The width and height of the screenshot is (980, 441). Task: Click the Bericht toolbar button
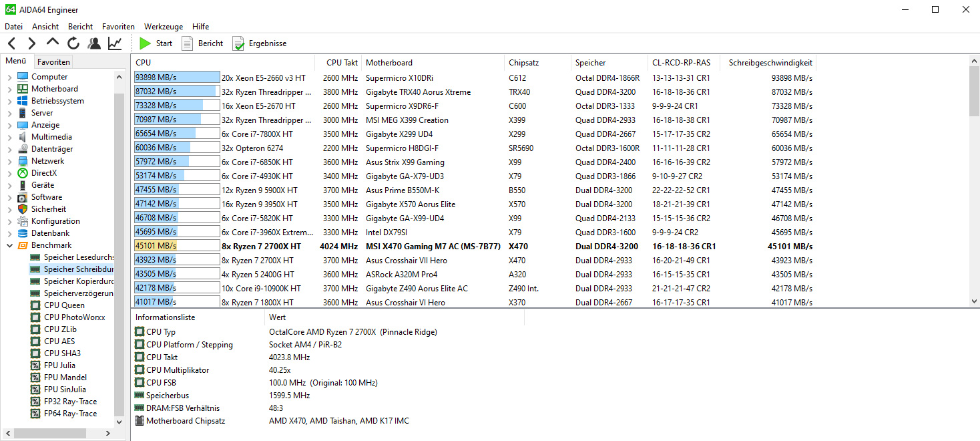pos(202,43)
